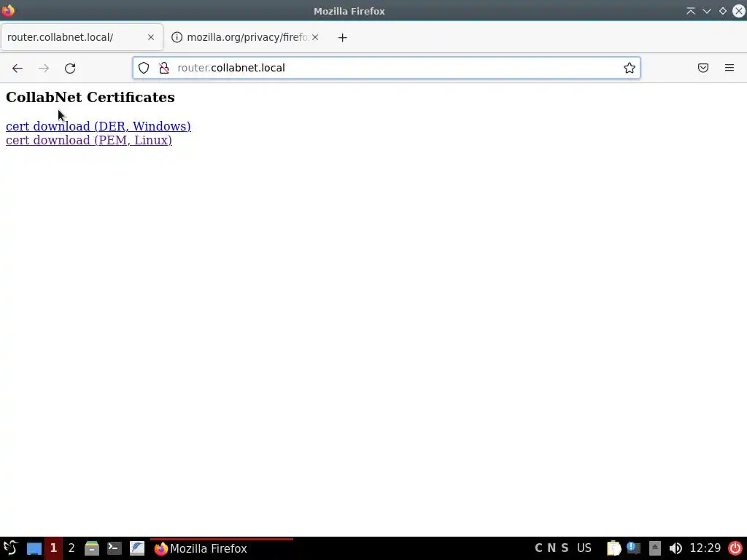The image size is (747, 560).
Task: Close the Firefox window
Action: click(x=738, y=11)
